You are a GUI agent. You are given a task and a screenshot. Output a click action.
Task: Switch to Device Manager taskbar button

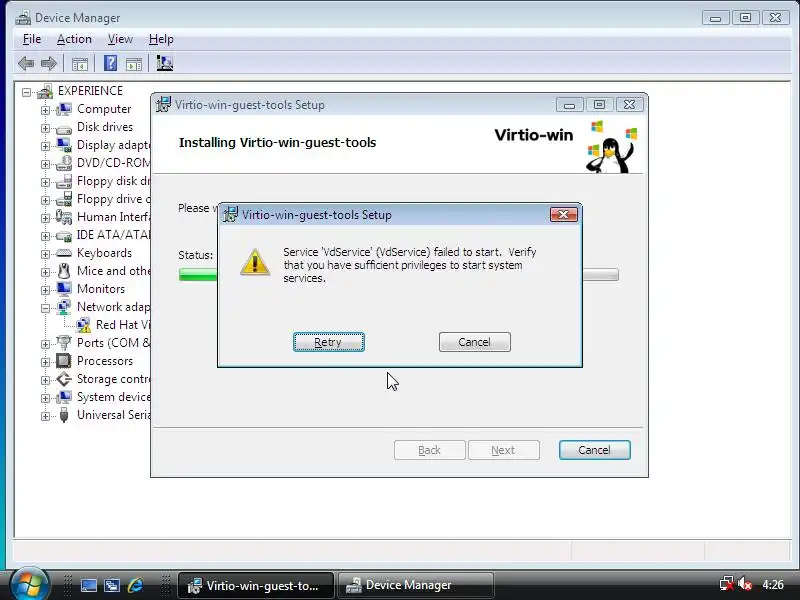point(415,585)
